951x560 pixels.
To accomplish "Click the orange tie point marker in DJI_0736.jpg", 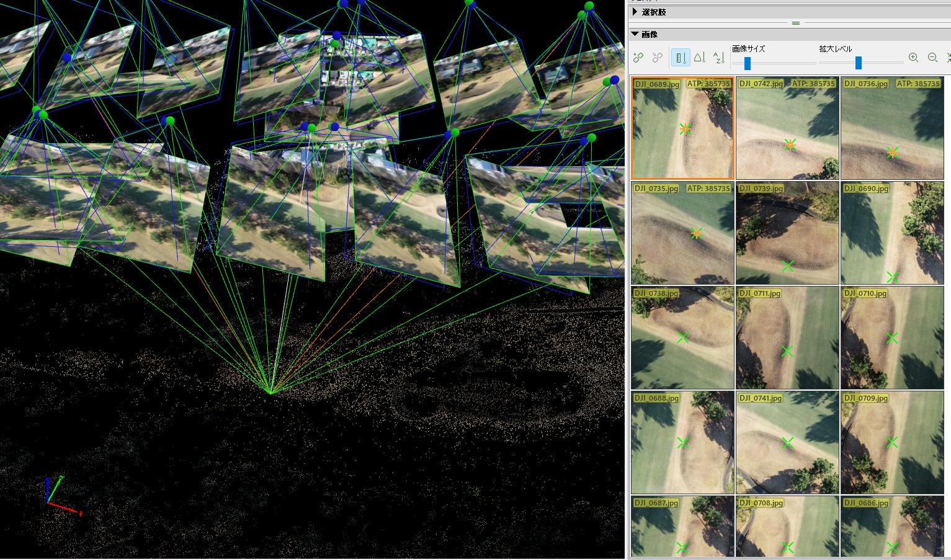I will click(x=893, y=152).
